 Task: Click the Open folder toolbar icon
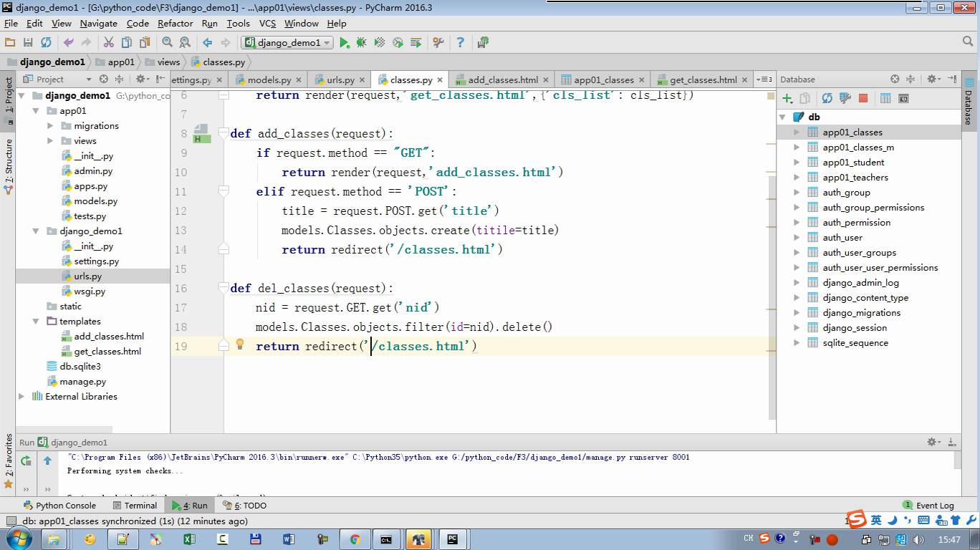(10, 43)
